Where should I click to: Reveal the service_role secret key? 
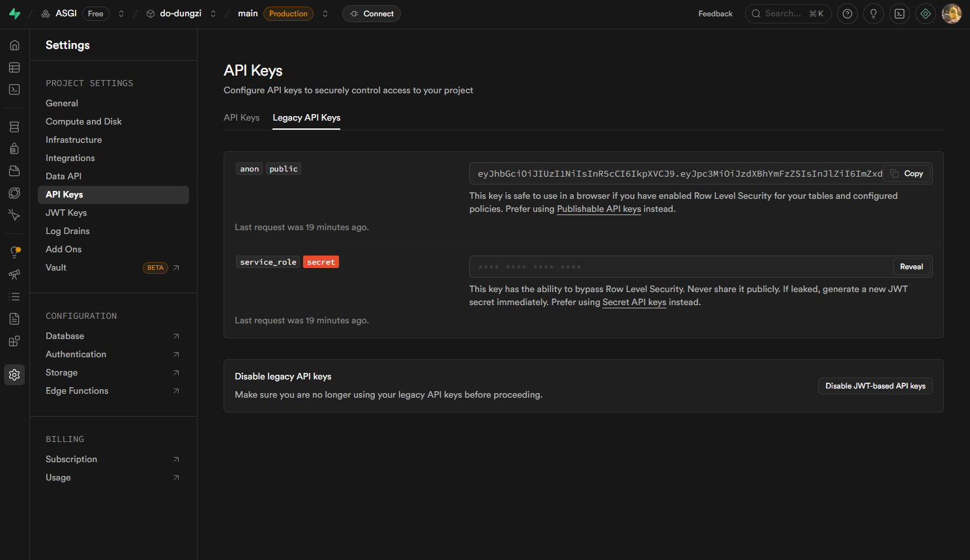tap(911, 267)
